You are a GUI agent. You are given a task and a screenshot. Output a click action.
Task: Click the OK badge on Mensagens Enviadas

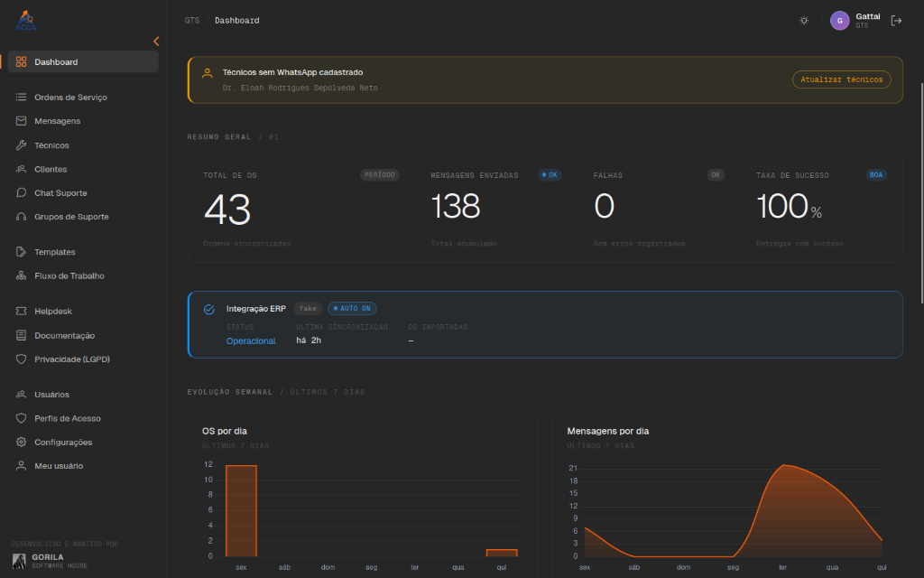pyautogui.click(x=550, y=175)
